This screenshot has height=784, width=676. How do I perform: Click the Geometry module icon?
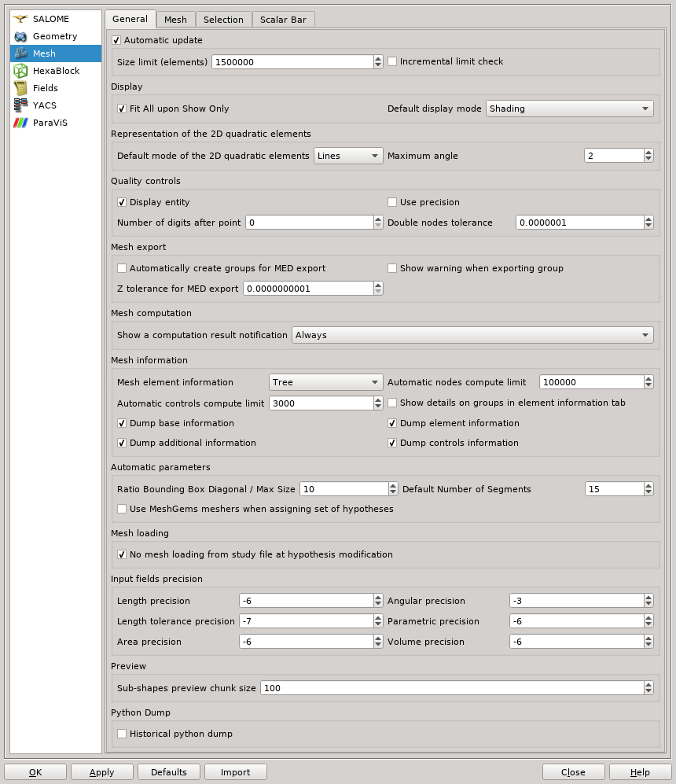(20, 36)
